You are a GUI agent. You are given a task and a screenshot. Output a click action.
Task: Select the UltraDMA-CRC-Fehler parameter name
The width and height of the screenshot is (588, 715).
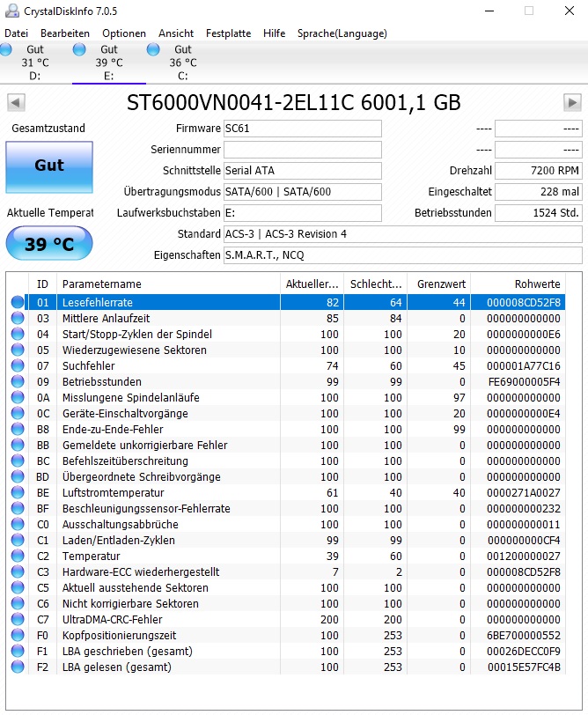tap(112, 619)
